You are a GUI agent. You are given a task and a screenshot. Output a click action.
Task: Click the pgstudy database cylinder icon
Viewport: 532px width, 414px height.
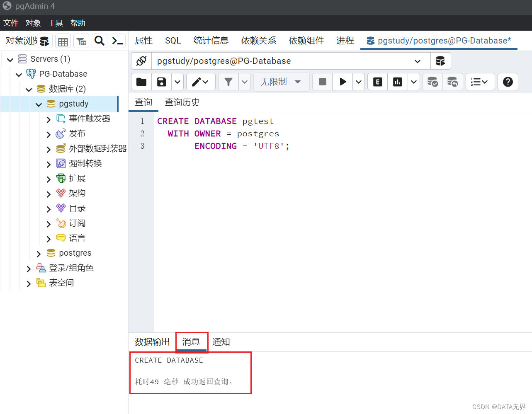tap(51, 104)
